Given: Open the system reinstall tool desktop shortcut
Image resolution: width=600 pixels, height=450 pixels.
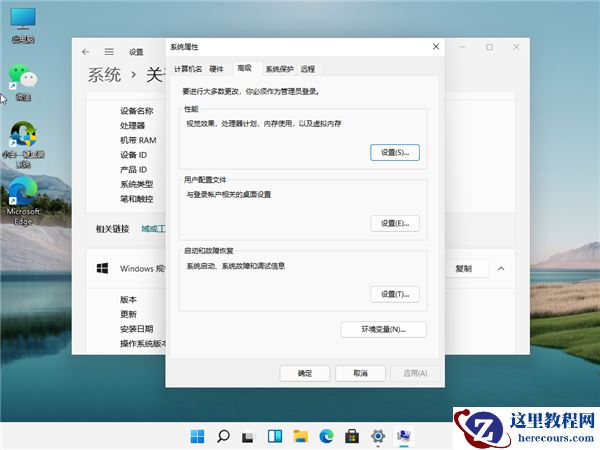Looking at the screenshot, I should coord(23,145).
